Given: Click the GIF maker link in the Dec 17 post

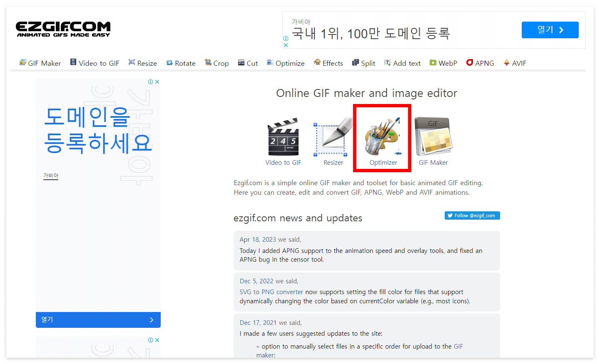Looking at the screenshot, I should point(360,351).
